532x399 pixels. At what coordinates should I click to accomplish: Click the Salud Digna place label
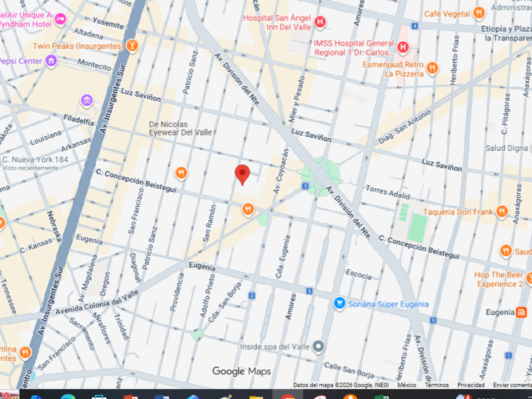pyautogui.click(x=507, y=148)
